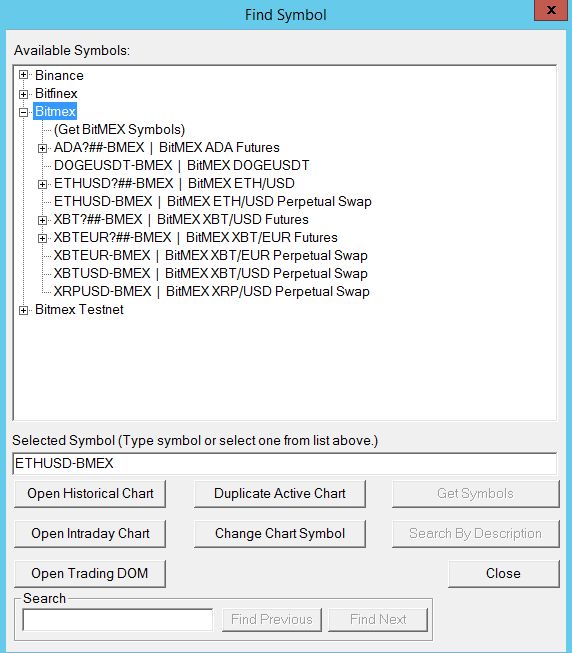The width and height of the screenshot is (572, 653).
Task: Expand the ETHUSD?##-BMEX node
Action: tap(42, 184)
